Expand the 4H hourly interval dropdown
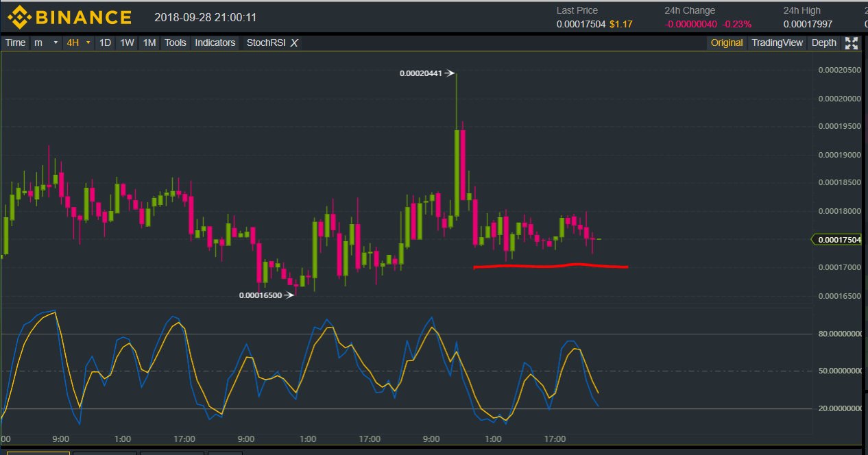Image resolution: width=868 pixels, height=455 pixels. (x=78, y=42)
